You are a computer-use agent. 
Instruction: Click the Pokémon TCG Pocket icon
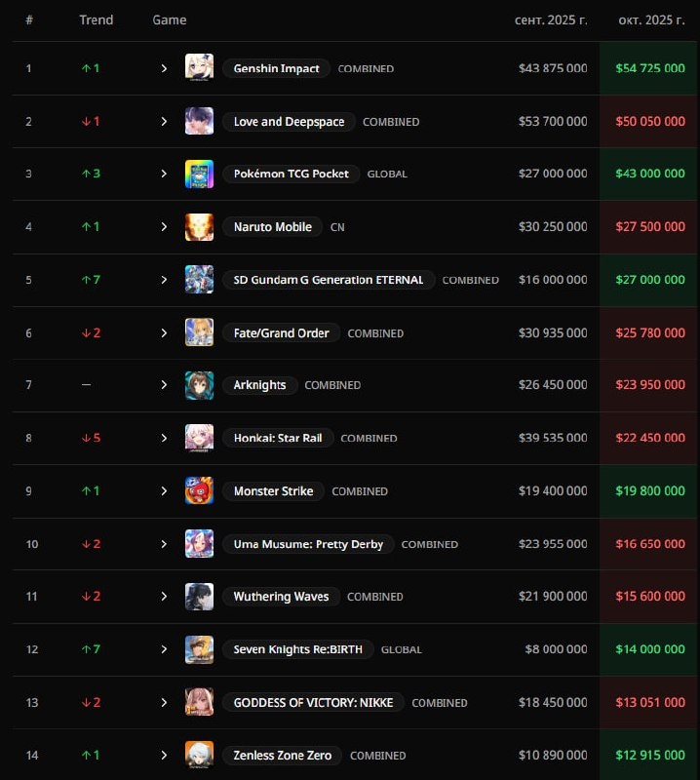199,174
